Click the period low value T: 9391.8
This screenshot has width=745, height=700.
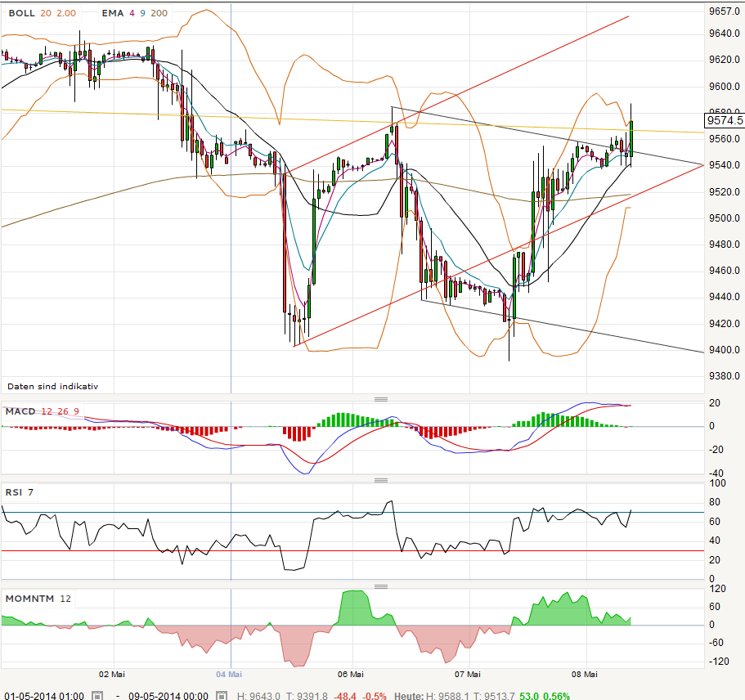click(x=307, y=696)
